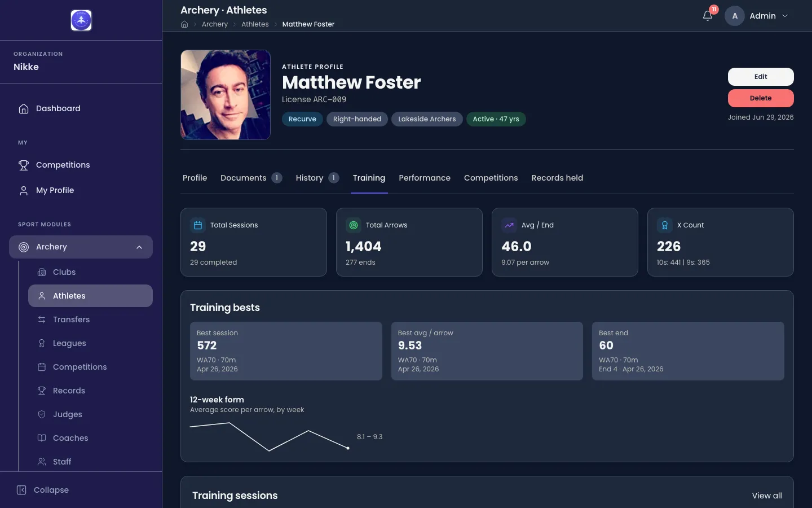Click View all training sessions link
Image resolution: width=812 pixels, height=508 pixels.
pos(767,496)
